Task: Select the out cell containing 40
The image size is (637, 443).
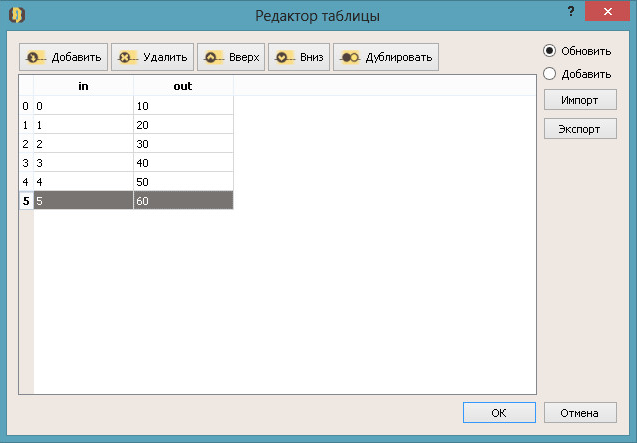Action: point(183,162)
